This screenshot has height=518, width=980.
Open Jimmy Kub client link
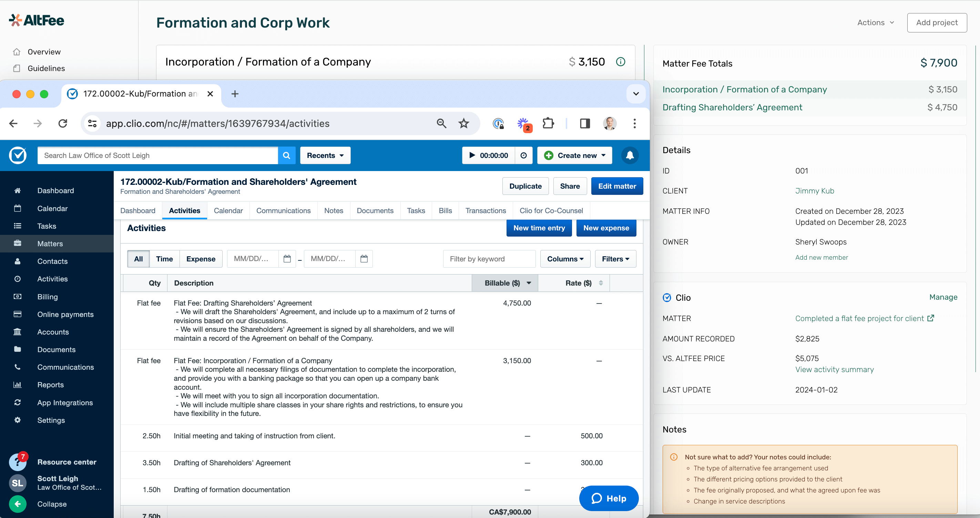coord(815,191)
